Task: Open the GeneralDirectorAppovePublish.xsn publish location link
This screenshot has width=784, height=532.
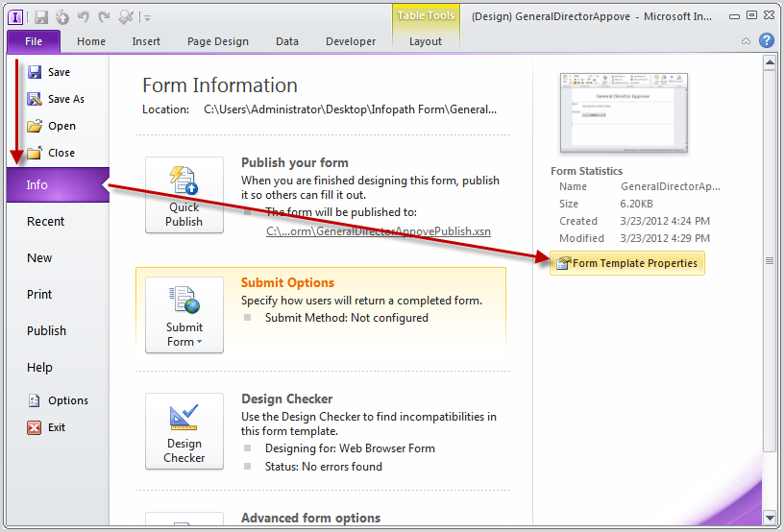Action: (378, 231)
